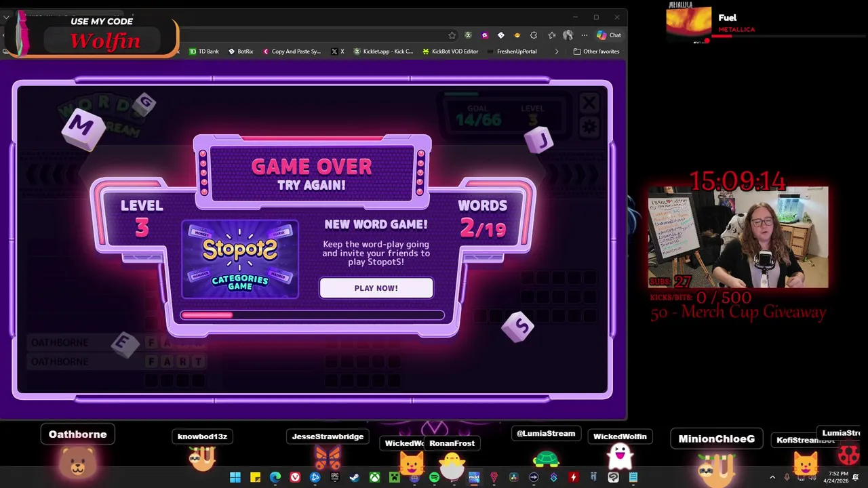Open the TD Bank bookmark
Screen dimensions: 868x488
click(x=203, y=52)
